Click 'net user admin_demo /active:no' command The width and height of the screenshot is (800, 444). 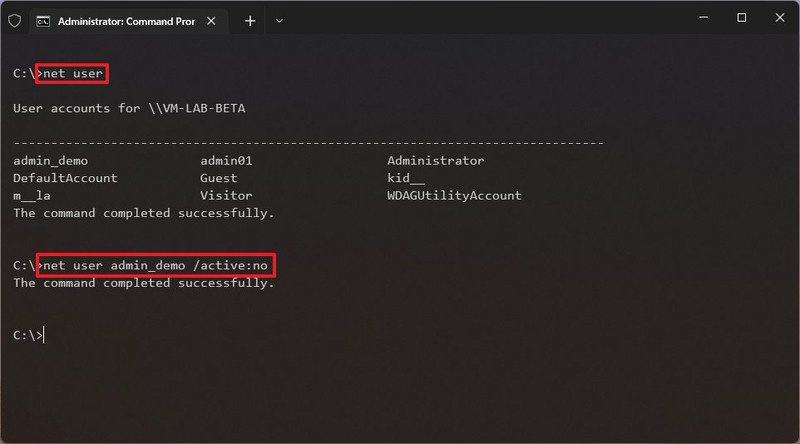pyautogui.click(x=155, y=265)
